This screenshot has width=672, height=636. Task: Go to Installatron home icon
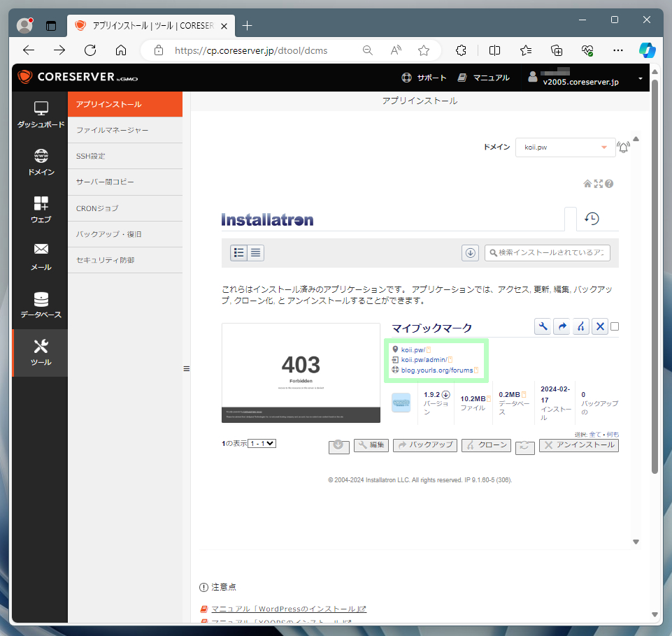click(587, 184)
